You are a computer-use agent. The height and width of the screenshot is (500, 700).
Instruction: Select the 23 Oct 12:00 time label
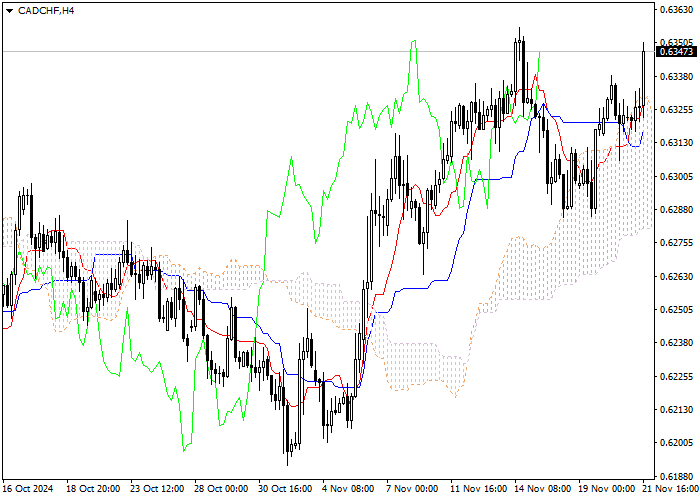[158, 489]
